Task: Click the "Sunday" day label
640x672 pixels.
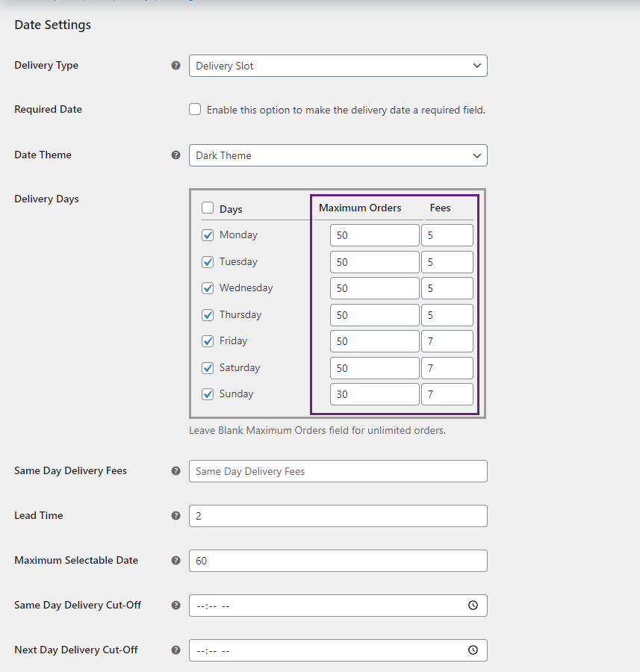Action: 236,393
